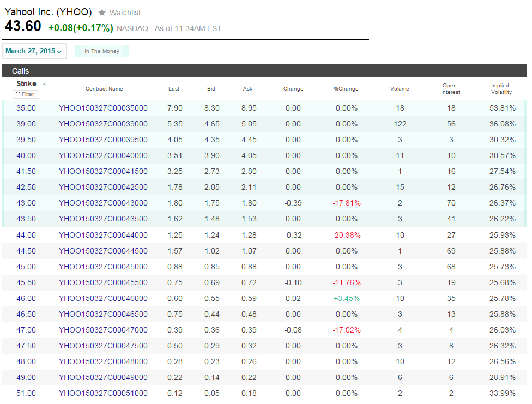This screenshot has height=404, width=532.
Task: Click the Strike sort arrow icon
Action: 44,84
